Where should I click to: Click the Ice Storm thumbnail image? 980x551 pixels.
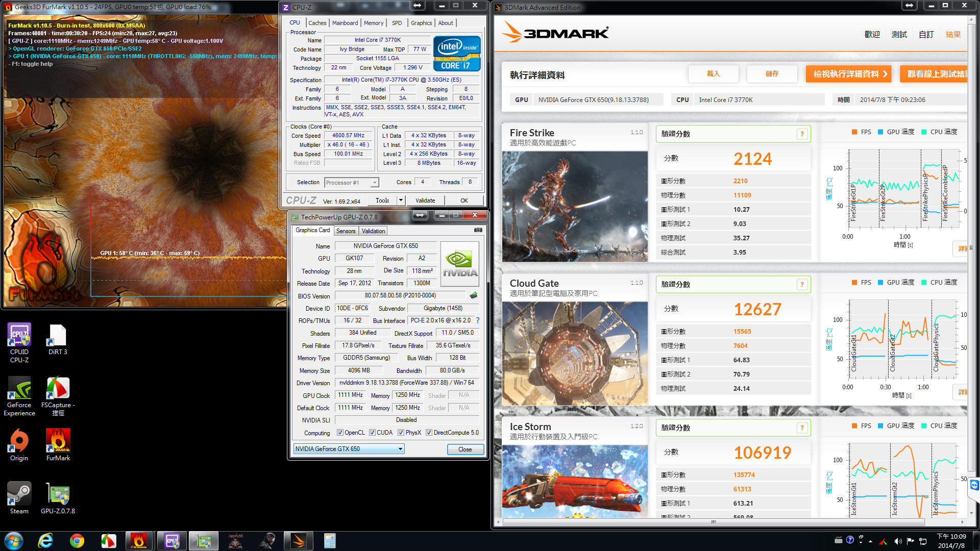(575, 482)
